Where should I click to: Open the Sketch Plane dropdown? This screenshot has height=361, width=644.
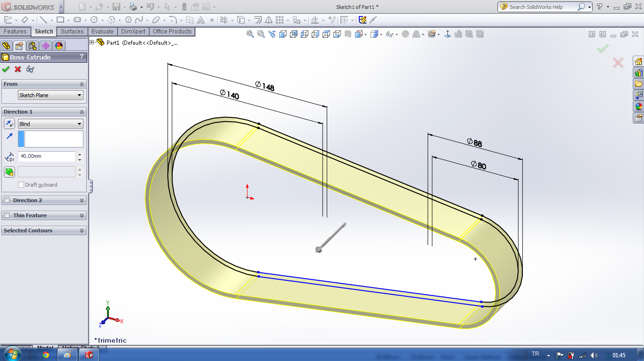(x=50, y=95)
